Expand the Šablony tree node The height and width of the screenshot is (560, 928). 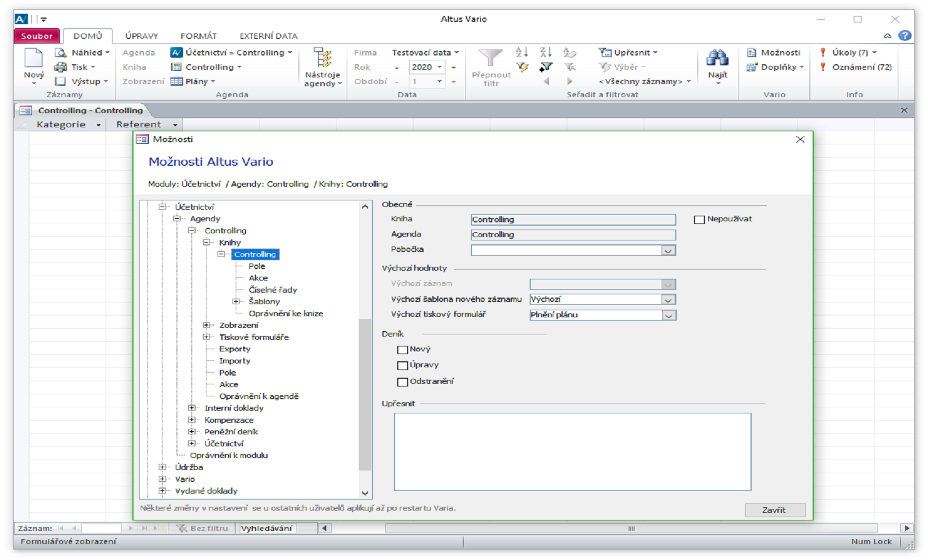pos(236,301)
